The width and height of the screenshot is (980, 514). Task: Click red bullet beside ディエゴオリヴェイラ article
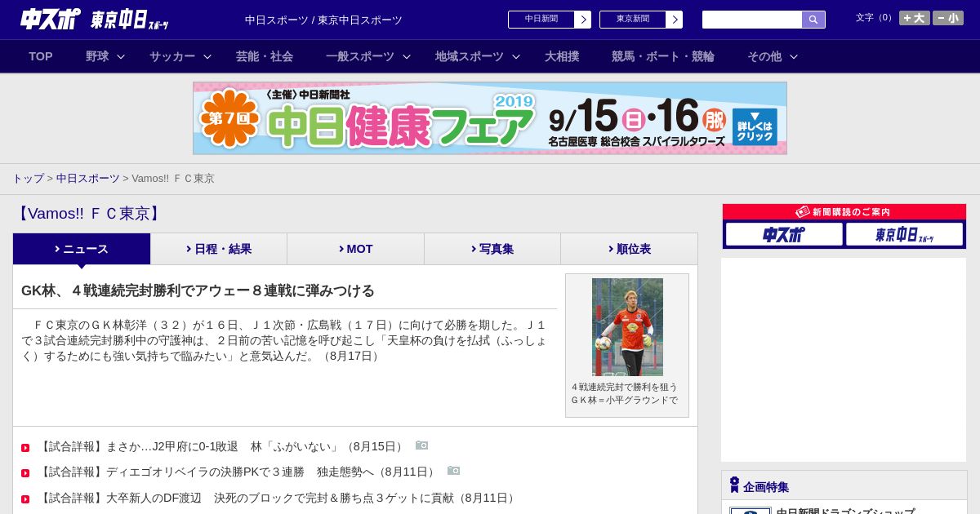click(x=25, y=473)
